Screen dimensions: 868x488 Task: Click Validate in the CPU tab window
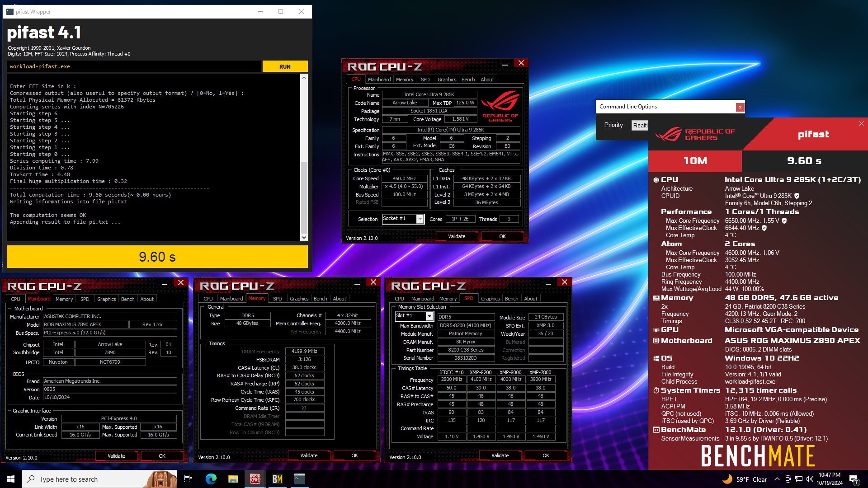point(457,236)
